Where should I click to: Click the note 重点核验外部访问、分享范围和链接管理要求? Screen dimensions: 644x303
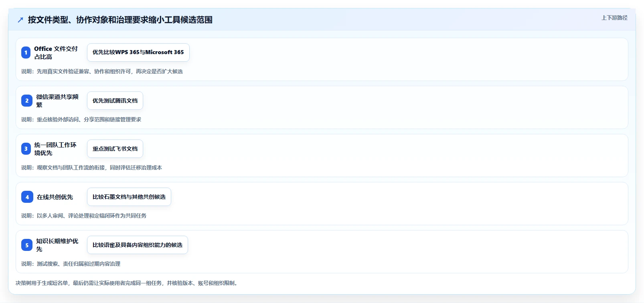tap(89, 119)
